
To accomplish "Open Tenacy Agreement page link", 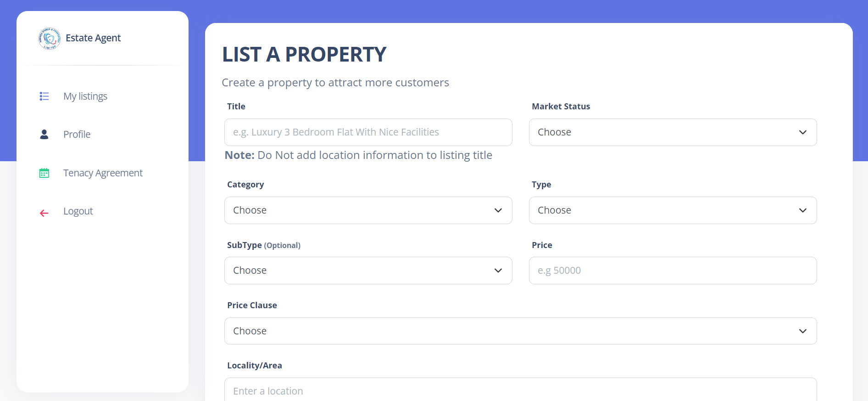I will point(103,173).
